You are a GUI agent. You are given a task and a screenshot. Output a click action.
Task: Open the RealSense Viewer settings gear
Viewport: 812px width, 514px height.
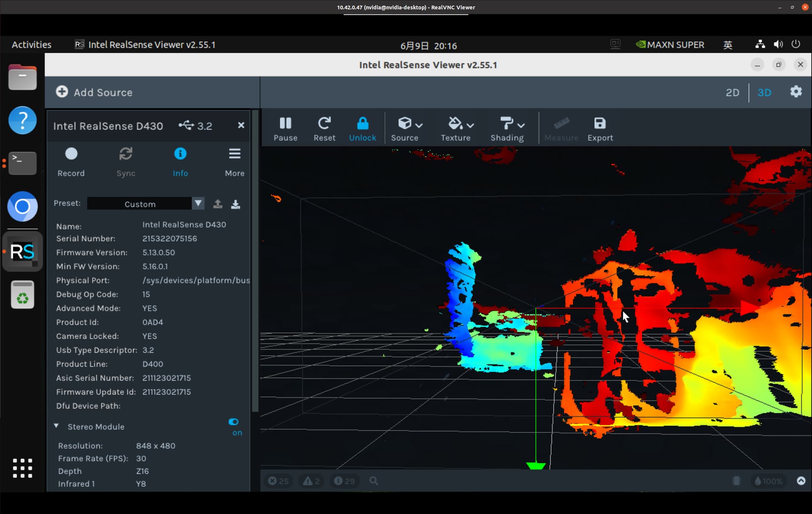(796, 92)
